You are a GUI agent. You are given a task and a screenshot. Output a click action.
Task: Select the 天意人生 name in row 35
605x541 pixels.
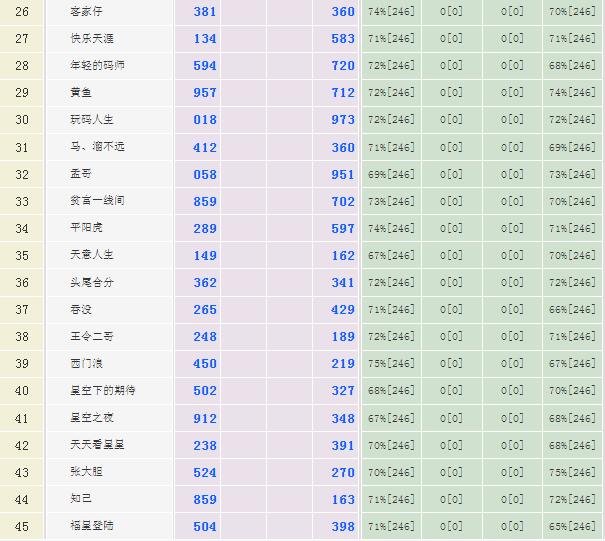tap(90, 255)
